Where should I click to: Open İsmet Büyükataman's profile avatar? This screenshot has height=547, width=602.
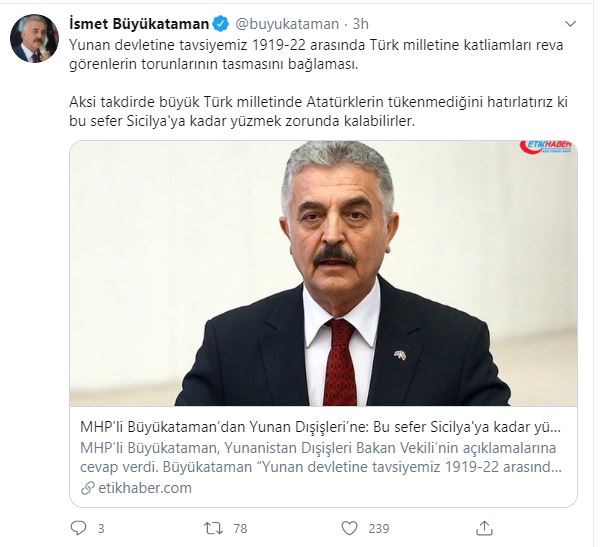pos(35,38)
